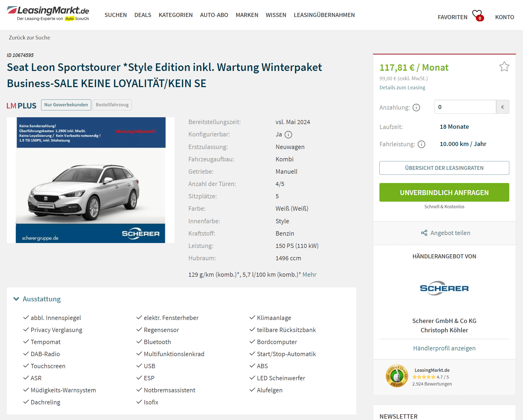Open favorites via the heart icon

(478, 15)
